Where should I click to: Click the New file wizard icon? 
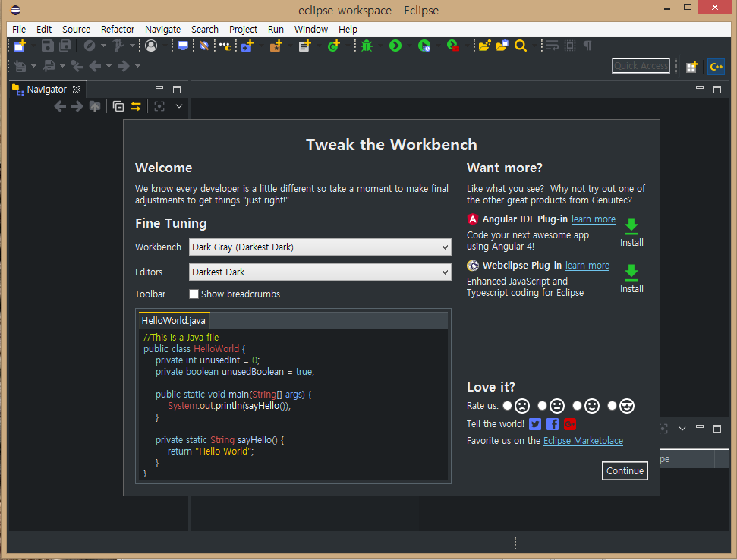(x=19, y=46)
